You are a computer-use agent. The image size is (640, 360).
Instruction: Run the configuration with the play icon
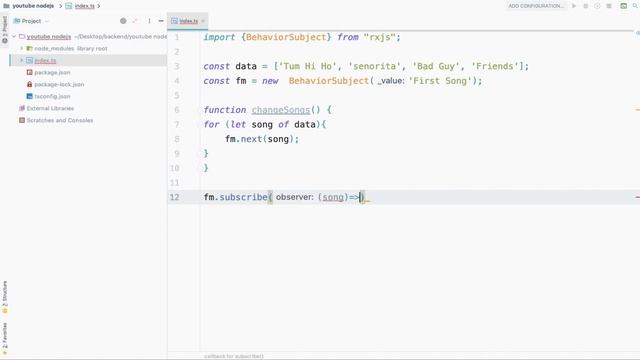tap(574, 6)
